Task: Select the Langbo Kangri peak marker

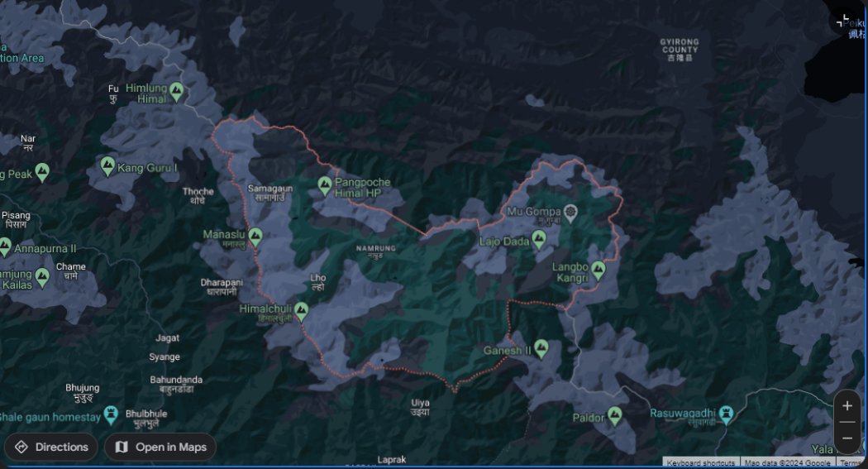Action: point(598,270)
